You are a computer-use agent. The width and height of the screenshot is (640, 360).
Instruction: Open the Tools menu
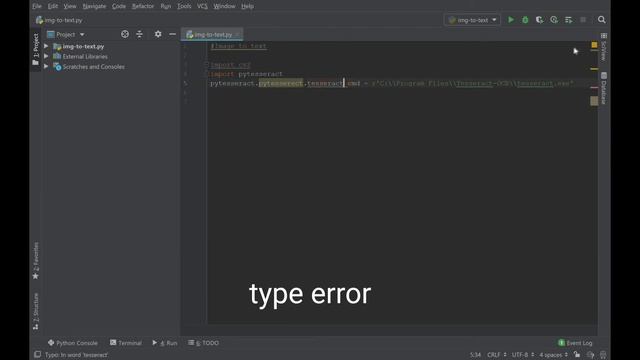tap(184, 6)
